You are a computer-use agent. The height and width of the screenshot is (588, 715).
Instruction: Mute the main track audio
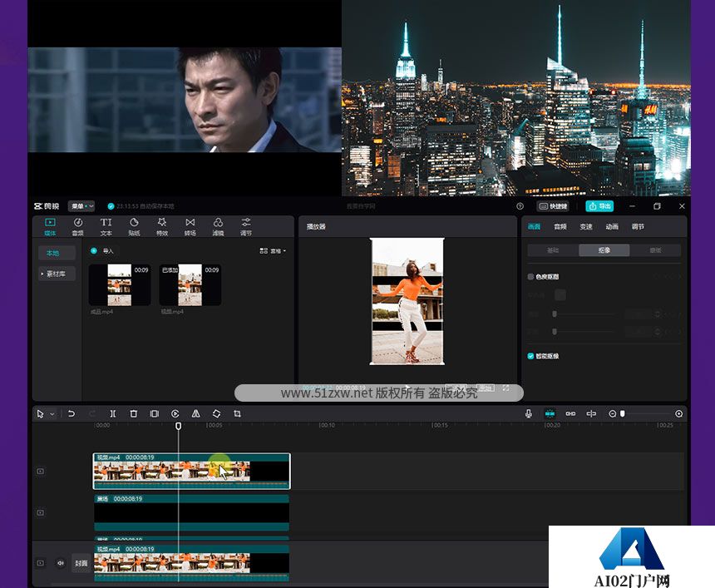61,563
